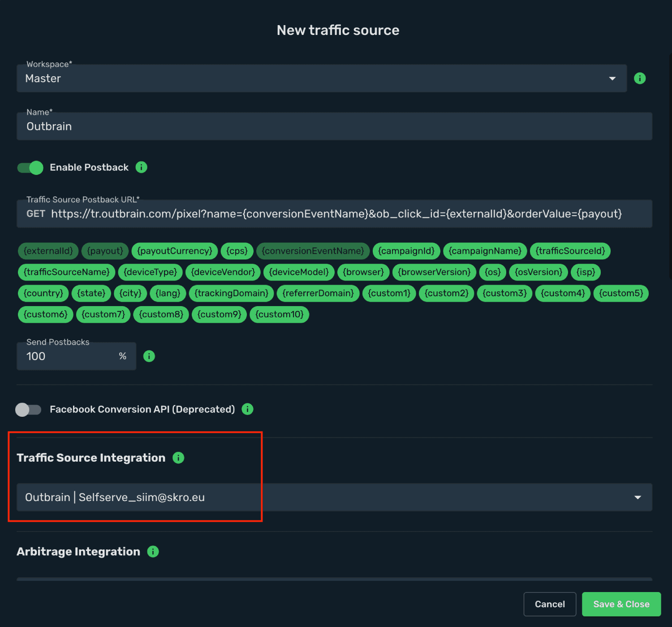Insert the {referrerDomain} token
Screen dimensions: 672x627
point(318,293)
